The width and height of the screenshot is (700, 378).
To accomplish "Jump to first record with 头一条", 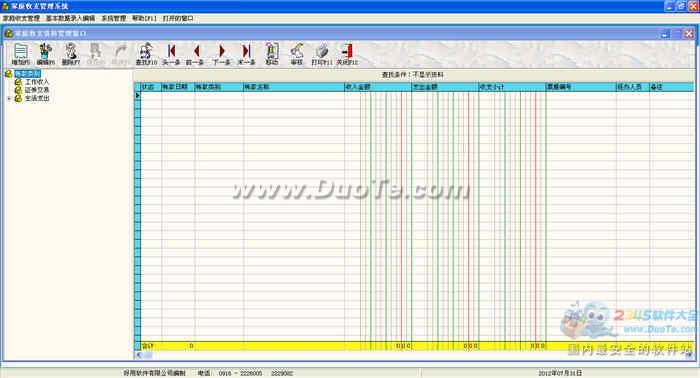I will (x=171, y=54).
